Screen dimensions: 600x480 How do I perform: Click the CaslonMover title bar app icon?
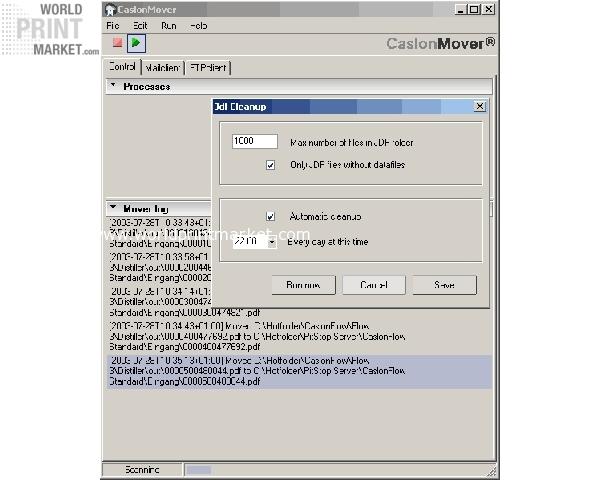point(110,10)
